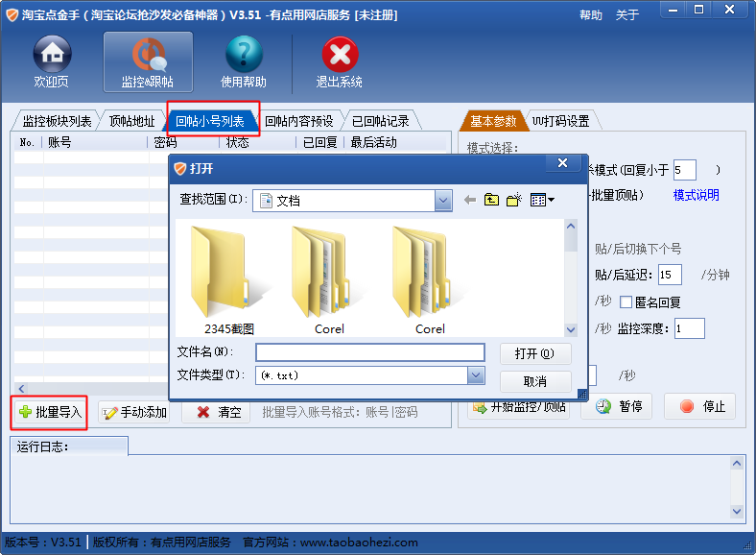Switch to 回帖内容预设 tab
This screenshot has width=756, height=555.
click(x=299, y=121)
